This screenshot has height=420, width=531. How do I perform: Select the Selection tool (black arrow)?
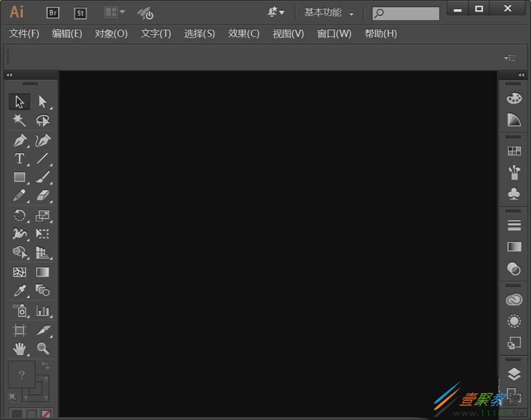[x=19, y=101]
